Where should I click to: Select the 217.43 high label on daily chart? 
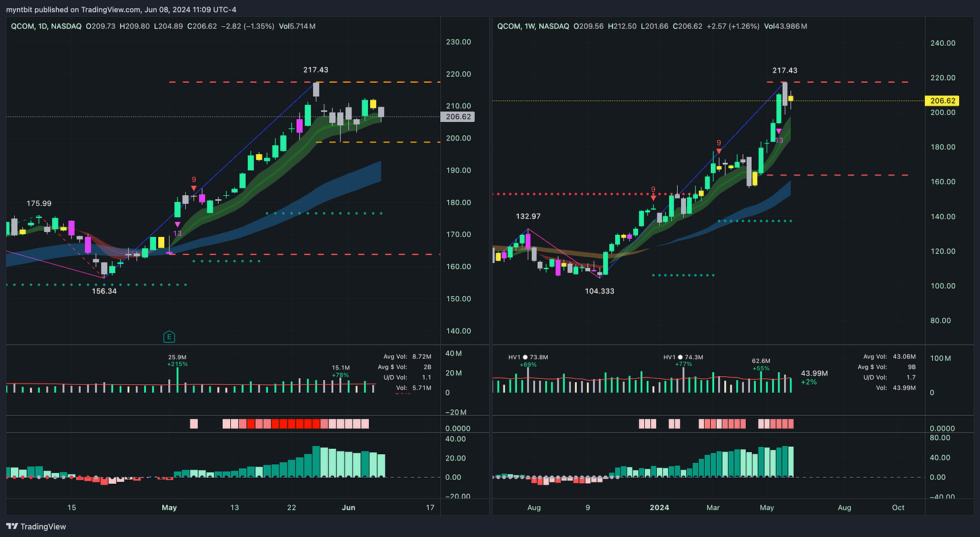pyautogui.click(x=314, y=70)
